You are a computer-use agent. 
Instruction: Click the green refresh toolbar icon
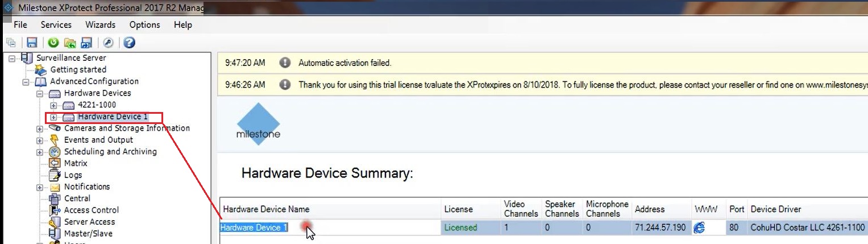(x=53, y=43)
